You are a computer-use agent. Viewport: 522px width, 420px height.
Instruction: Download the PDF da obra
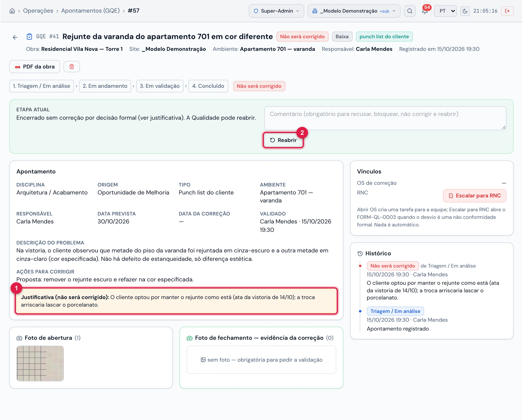35,67
